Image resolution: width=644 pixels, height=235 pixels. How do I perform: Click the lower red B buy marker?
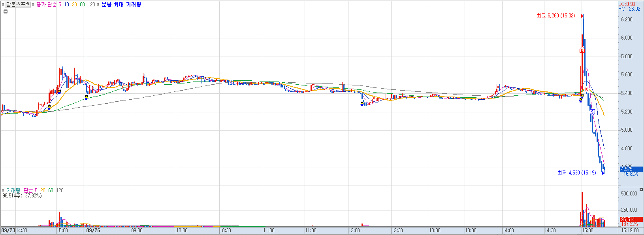tap(586, 90)
